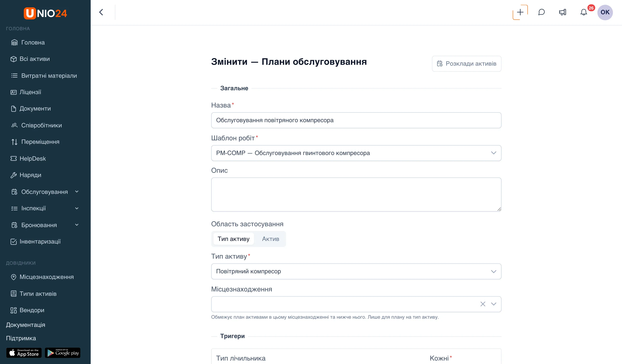622x364 pixels.
Task: Open the OK user avatar menu
Action: pos(605,12)
